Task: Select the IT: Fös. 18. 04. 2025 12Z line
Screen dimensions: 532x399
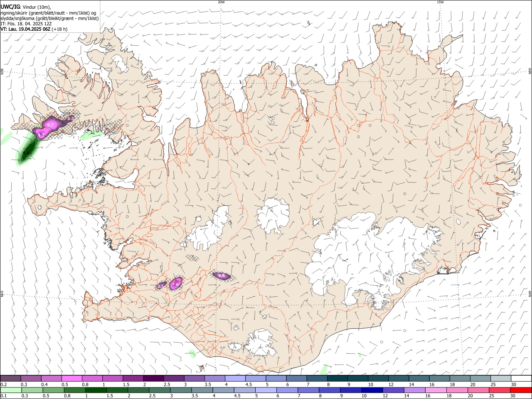Action: coord(26,24)
